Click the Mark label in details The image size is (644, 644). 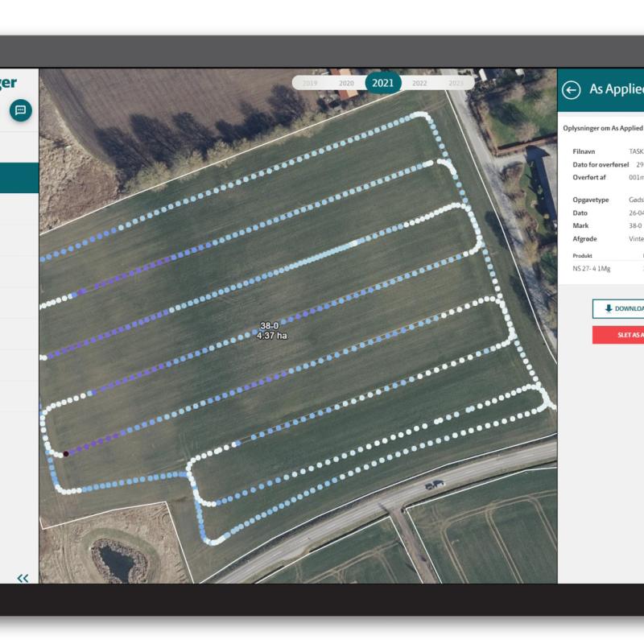click(580, 225)
